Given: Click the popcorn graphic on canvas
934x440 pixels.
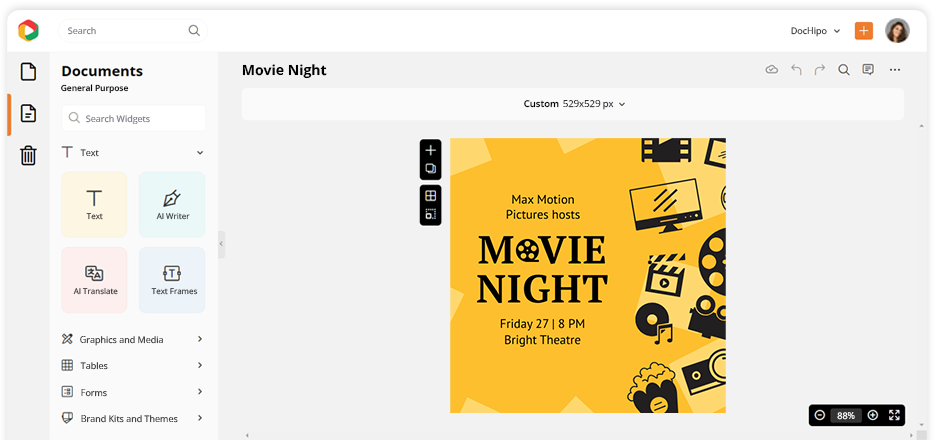Looking at the screenshot, I should pyautogui.click(x=651, y=388).
